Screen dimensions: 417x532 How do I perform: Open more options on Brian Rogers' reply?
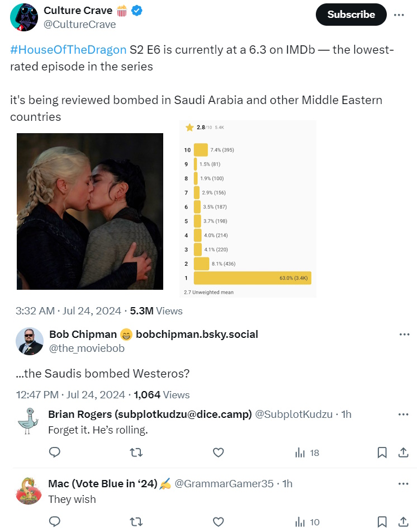coord(404,415)
